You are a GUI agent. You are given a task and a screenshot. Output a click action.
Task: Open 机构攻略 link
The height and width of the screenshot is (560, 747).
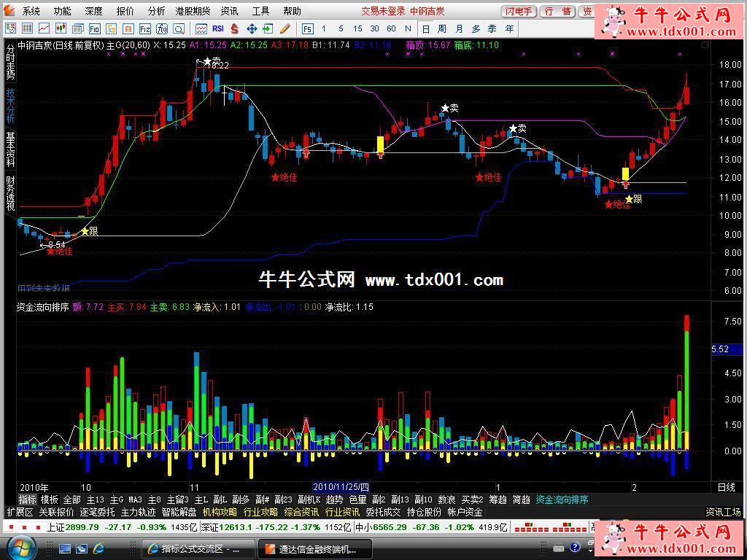click(x=220, y=513)
